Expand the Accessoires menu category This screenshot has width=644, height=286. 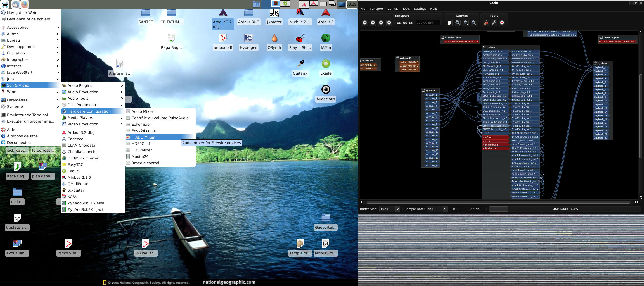[x=30, y=27]
